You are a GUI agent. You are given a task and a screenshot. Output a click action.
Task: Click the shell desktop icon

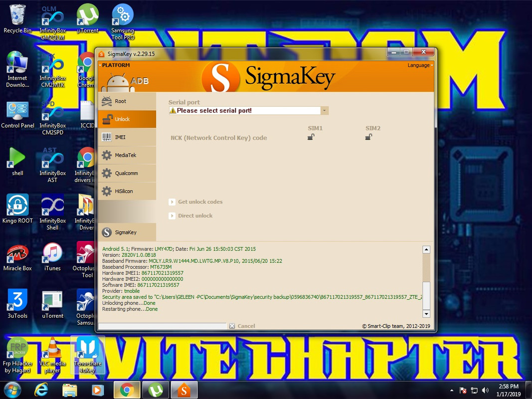17,162
